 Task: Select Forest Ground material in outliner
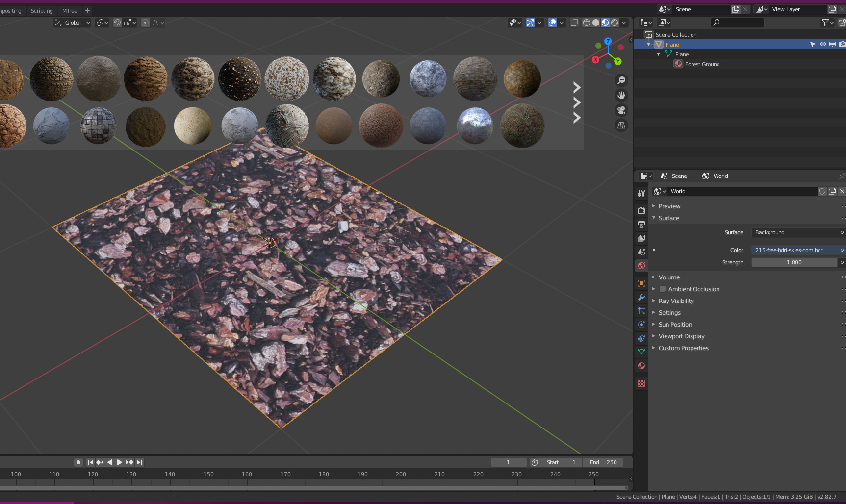tap(702, 64)
